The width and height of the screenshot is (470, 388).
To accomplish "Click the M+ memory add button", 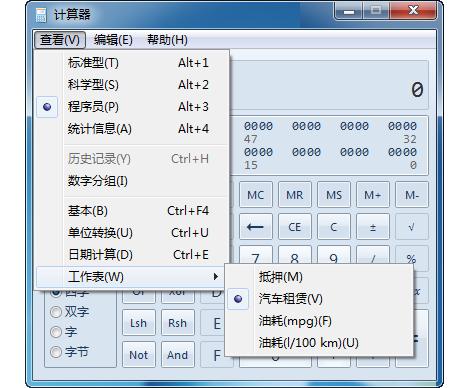I will (x=373, y=195).
